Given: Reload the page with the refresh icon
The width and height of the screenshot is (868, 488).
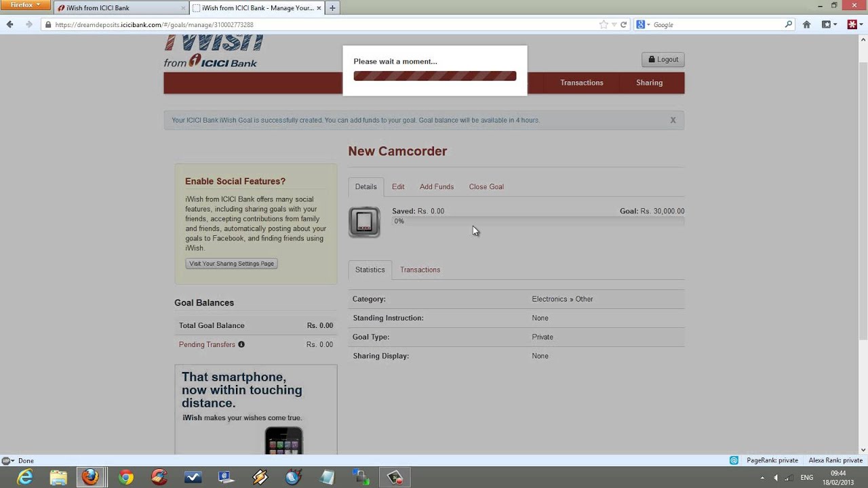Looking at the screenshot, I should (x=624, y=24).
